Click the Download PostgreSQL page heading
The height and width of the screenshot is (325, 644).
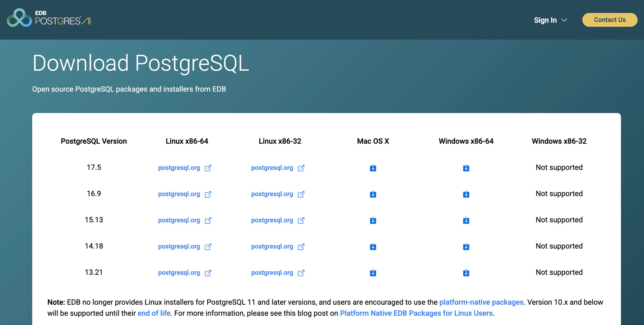click(x=141, y=63)
